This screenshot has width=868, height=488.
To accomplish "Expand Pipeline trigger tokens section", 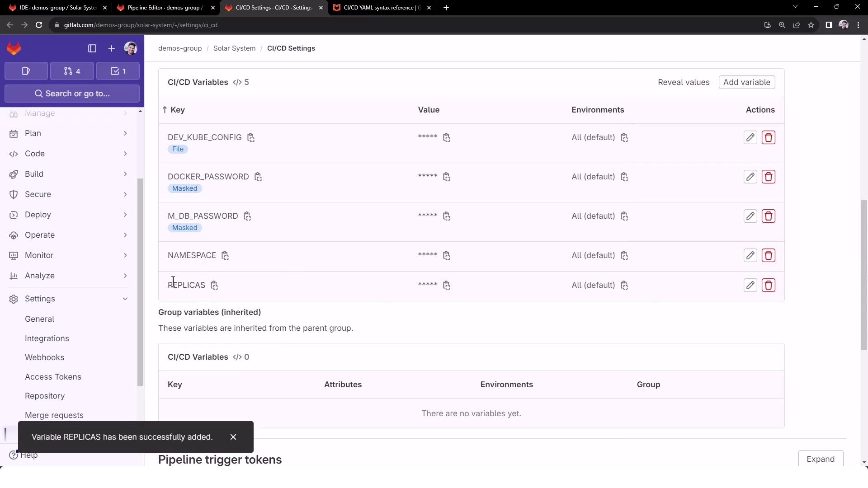I will (x=820, y=459).
